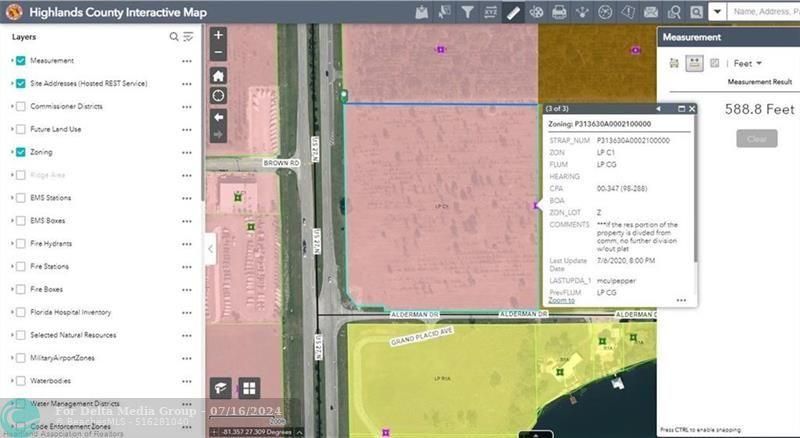Open options menu for Fire Hydrants layer
Image resolution: width=800 pixels, height=438 pixels.
pyautogui.click(x=186, y=244)
